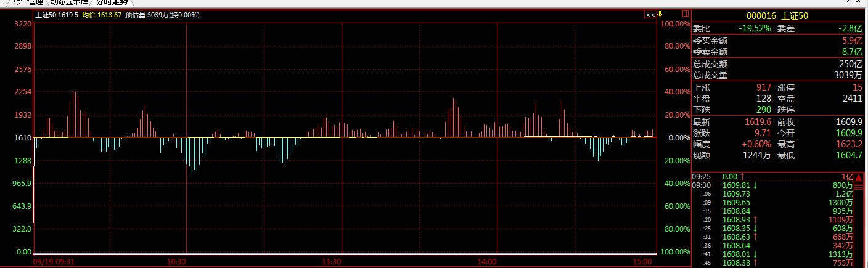Select trade row priced 1609.73
Screen dimensions: 868x268
[x=773, y=193]
